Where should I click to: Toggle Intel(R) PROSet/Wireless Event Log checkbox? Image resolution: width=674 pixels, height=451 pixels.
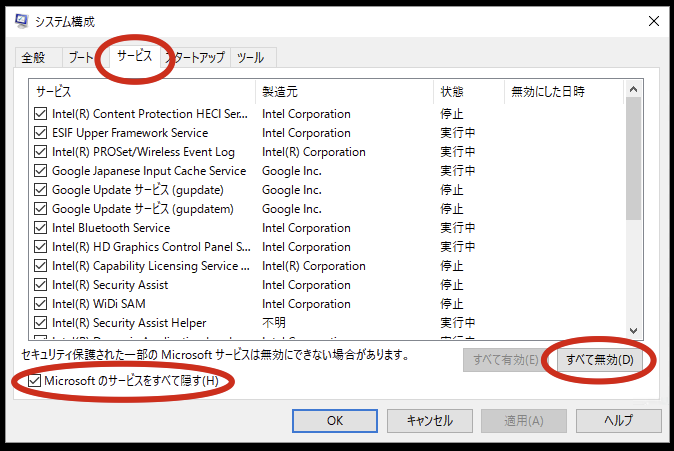coord(40,152)
